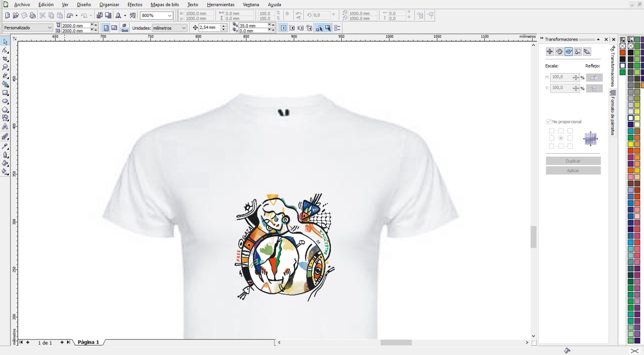Select the Rectangle tool

[5, 93]
